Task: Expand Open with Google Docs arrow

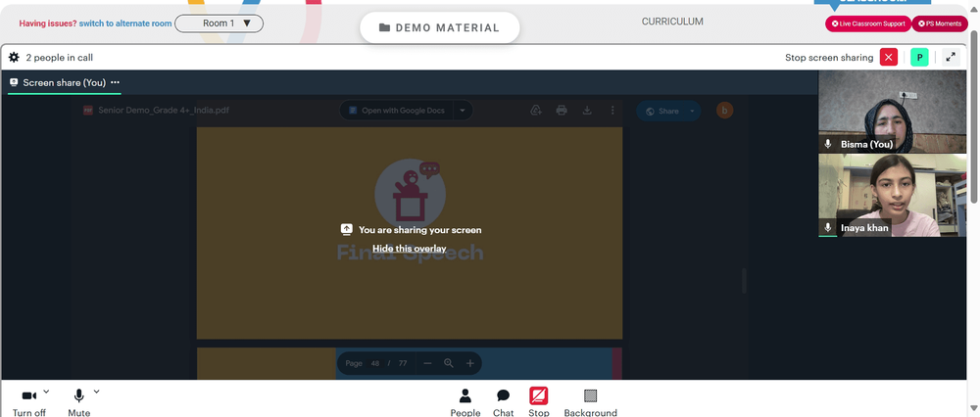Action: [x=463, y=111]
